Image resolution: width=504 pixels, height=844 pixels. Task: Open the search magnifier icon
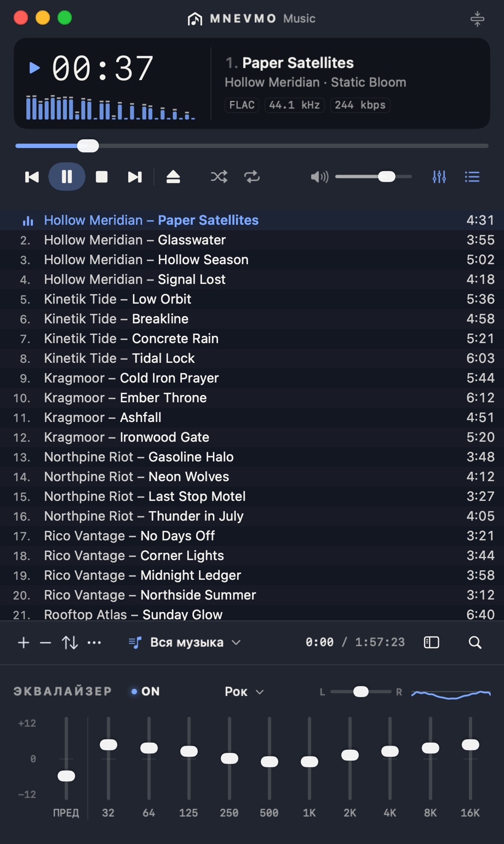[475, 642]
